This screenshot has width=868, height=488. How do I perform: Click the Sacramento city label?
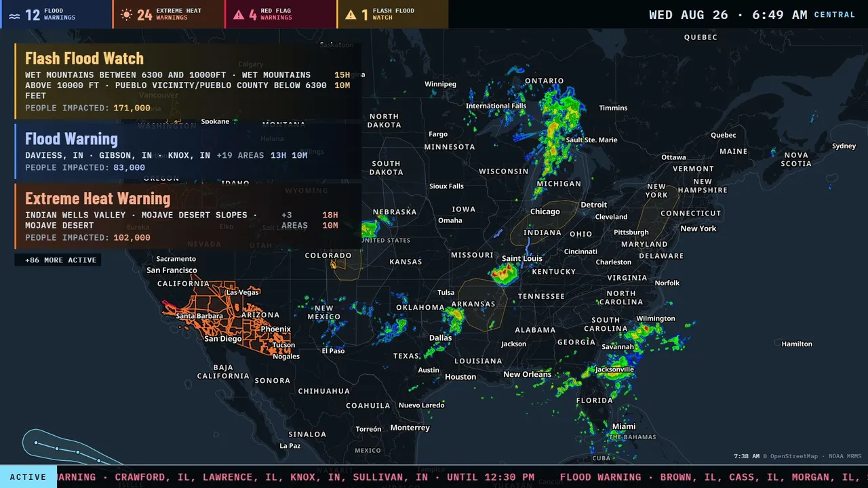176,259
